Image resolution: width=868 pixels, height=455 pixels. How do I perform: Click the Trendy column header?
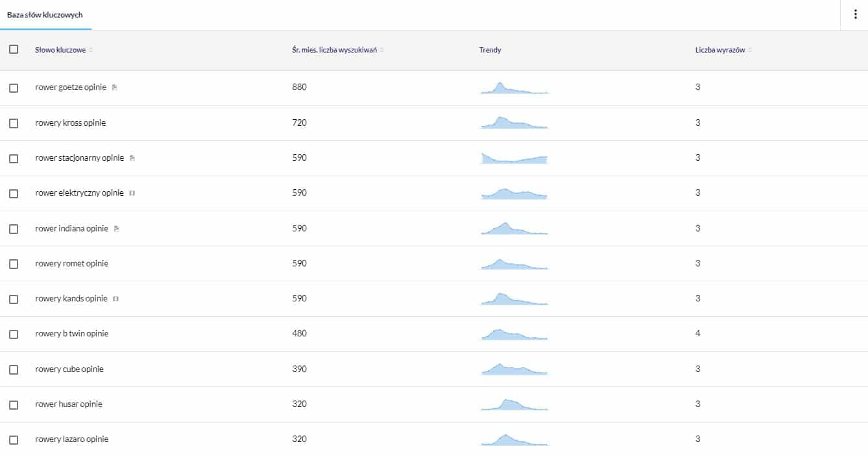(490, 50)
